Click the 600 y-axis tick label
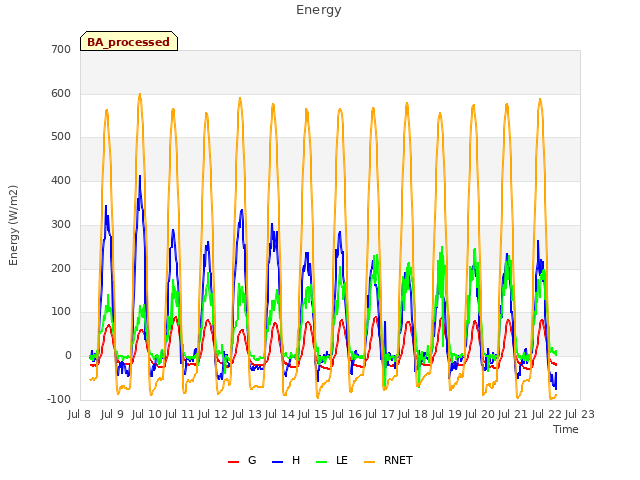This screenshot has width=640, height=480. (x=61, y=93)
